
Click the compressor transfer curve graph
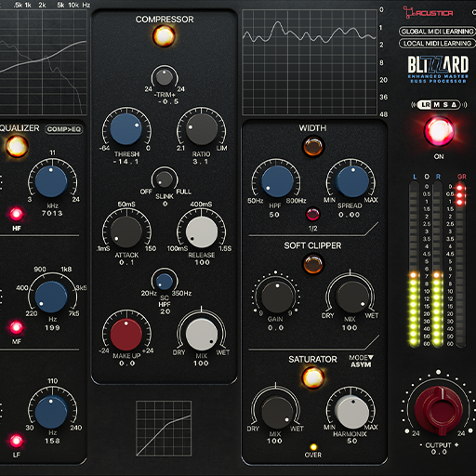pos(164,429)
